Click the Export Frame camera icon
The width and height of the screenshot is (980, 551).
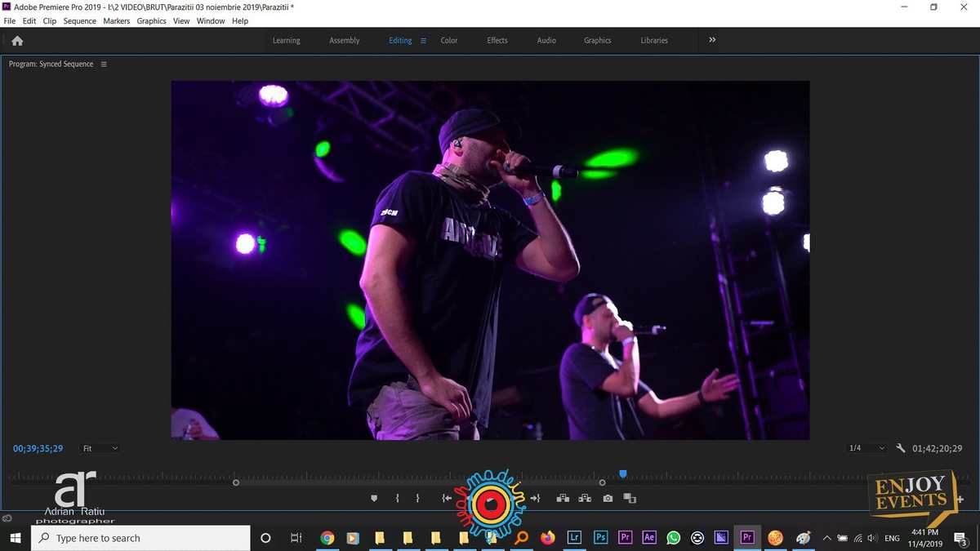click(608, 498)
